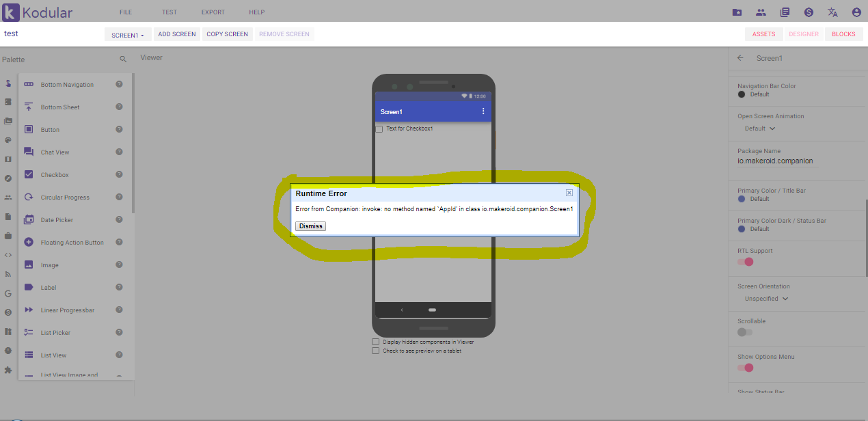Toggle the RTL Support switch
The image size is (868, 421).
pos(745,262)
